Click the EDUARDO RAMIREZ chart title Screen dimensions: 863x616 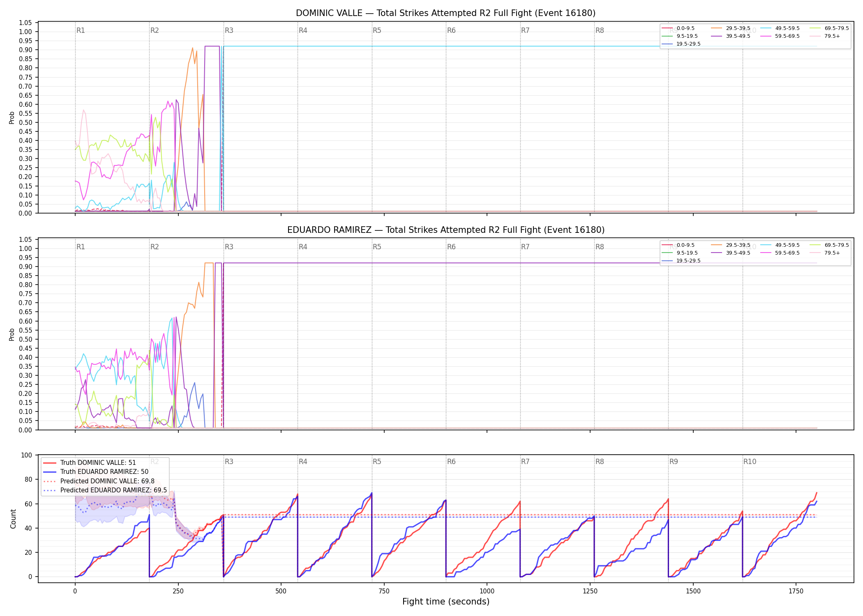pyautogui.click(x=445, y=230)
